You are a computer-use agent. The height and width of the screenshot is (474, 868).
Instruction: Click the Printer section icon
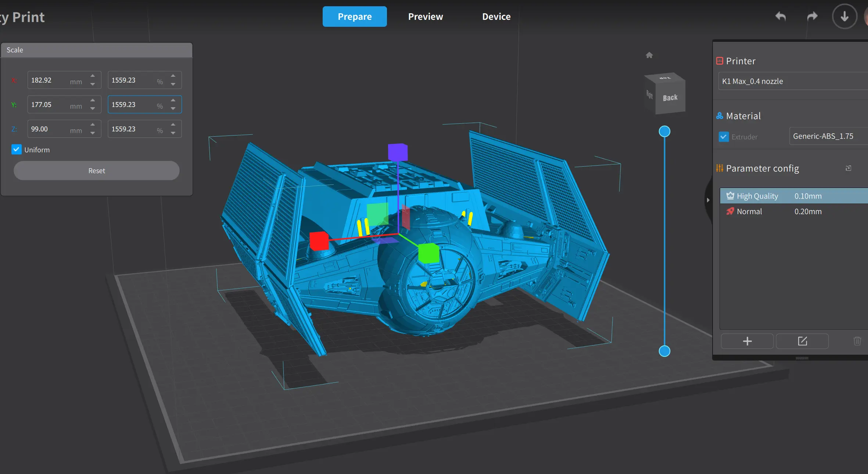(x=720, y=61)
